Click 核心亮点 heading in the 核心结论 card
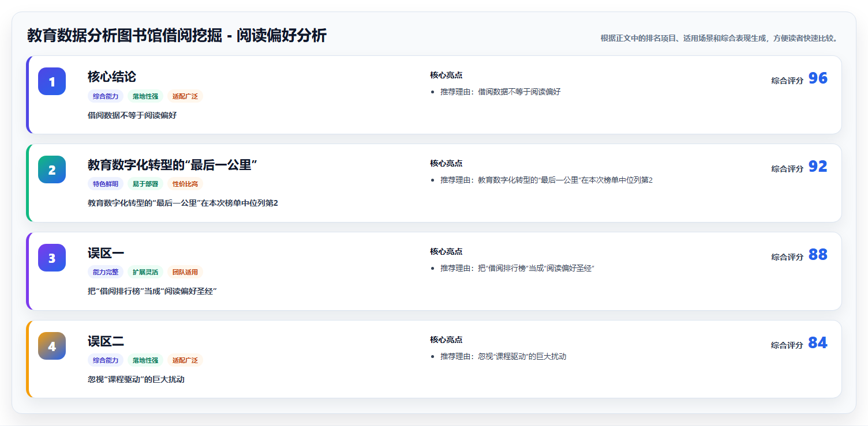 446,75
